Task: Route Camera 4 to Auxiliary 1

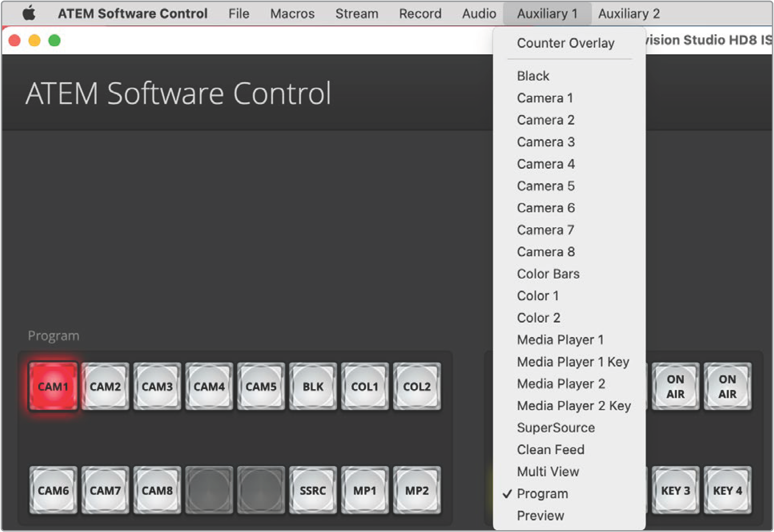Action: point(569,164)
